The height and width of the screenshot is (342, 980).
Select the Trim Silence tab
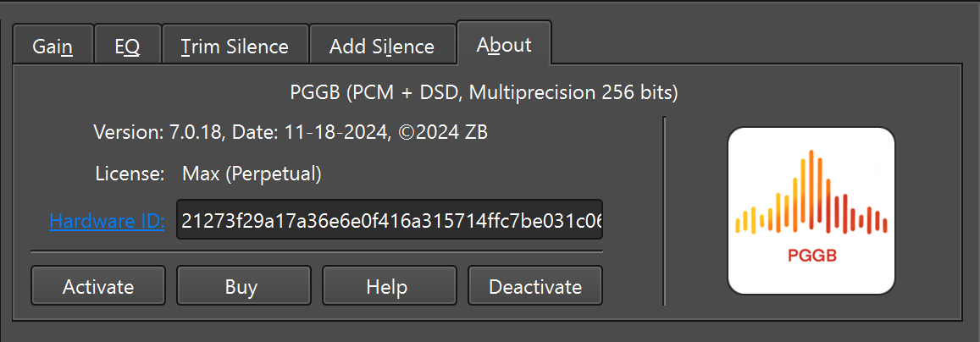click(x=235, y=45)
